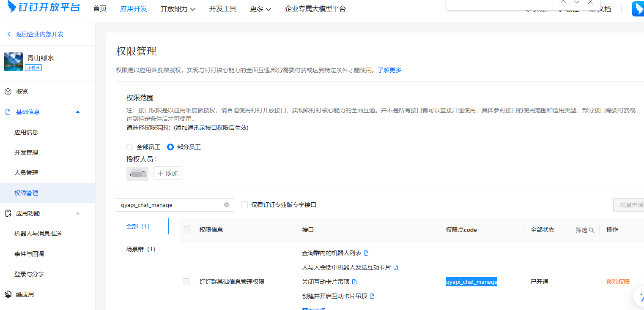The width and height of the screenshot is (644, 310).
Task: Click the blue DingTalk avatar icon top right
Action: click(x=638, y=9)
